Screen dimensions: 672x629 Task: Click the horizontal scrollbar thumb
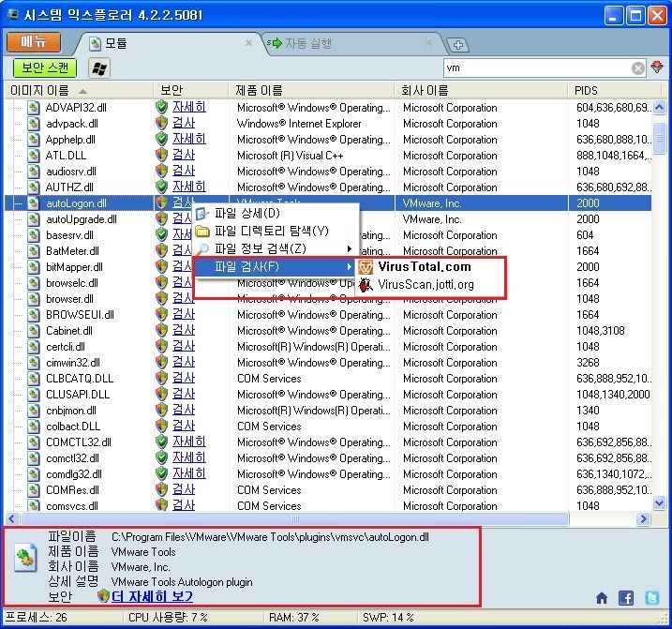[x=295, y=518]
